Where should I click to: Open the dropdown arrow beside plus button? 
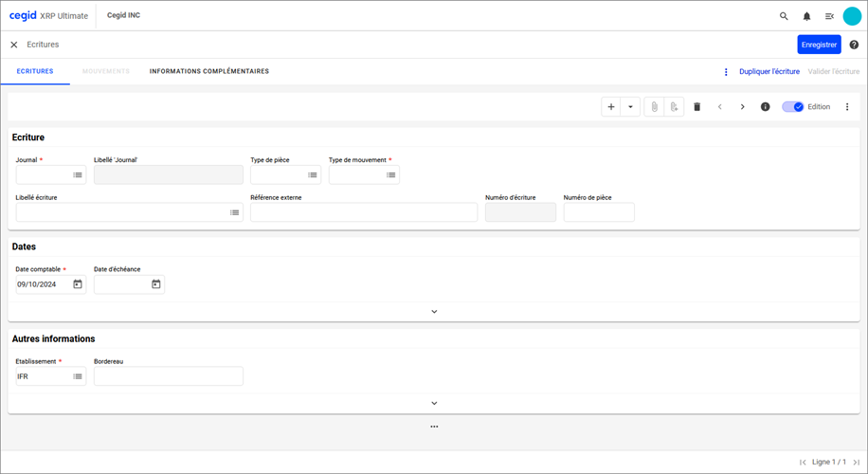(631, 107)
